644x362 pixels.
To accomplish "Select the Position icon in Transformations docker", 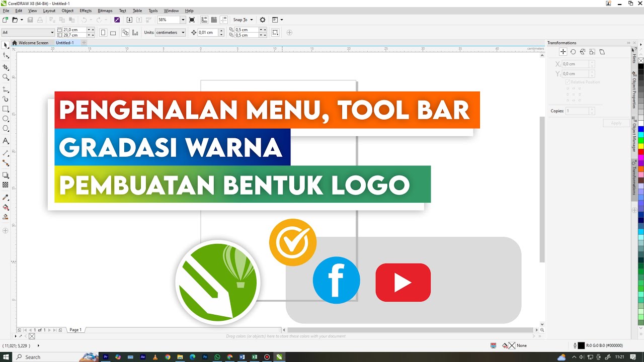I will point(563,52).
